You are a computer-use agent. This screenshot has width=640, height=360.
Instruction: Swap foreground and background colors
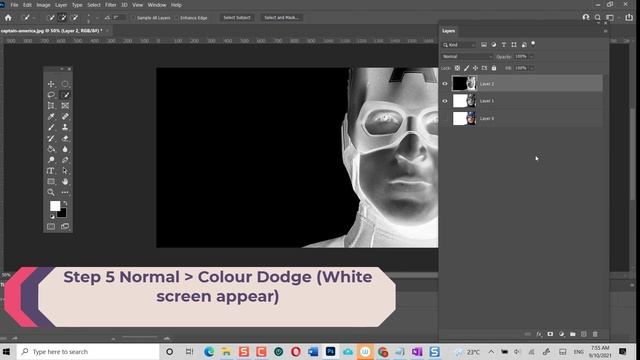[x=65, y=203]
